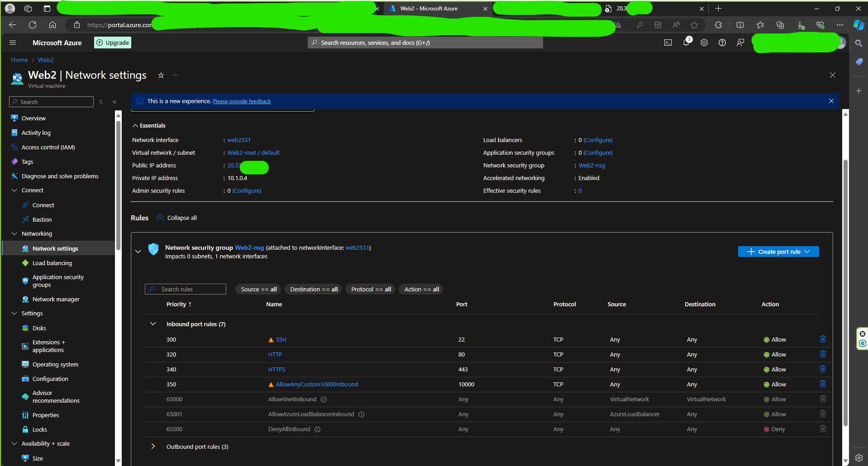Collapse Inbound port rules list

tap(153, 324)
